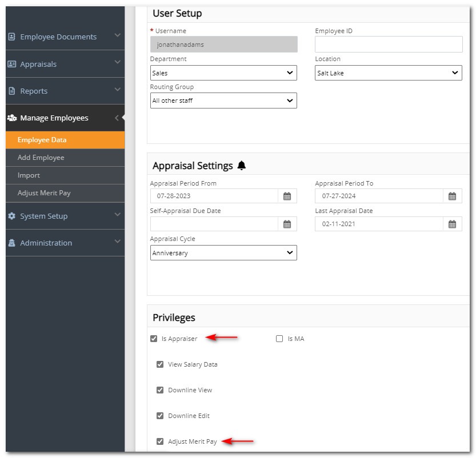The width and height of the screenshot is (476, 458).
Task: Uncheck the View Salary Data privilege
Action: coord(159,364)
